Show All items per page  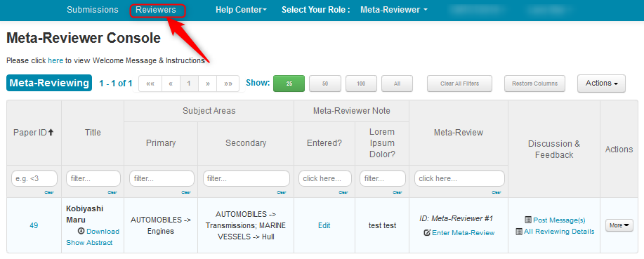[x=397, y=84]
